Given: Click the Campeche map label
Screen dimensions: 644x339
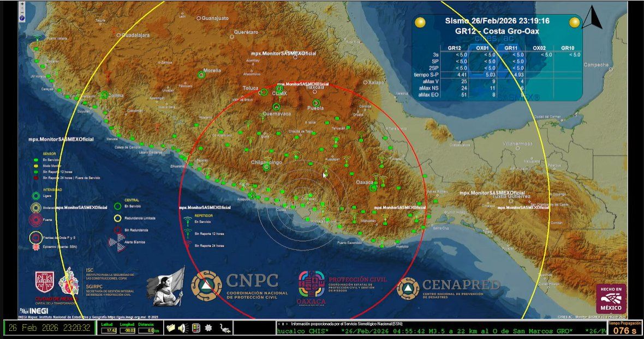Looking at the screenshot, I should pyautogui.click(x=596, y=65).
